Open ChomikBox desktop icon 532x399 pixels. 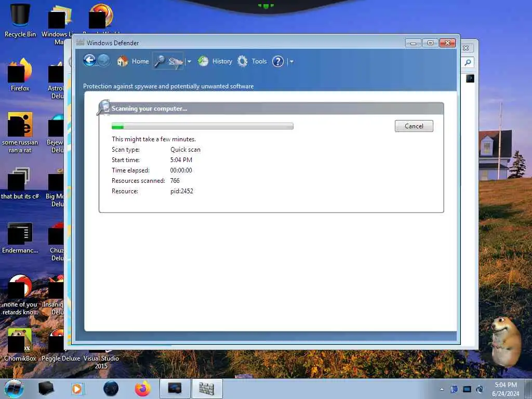point(20,344)
